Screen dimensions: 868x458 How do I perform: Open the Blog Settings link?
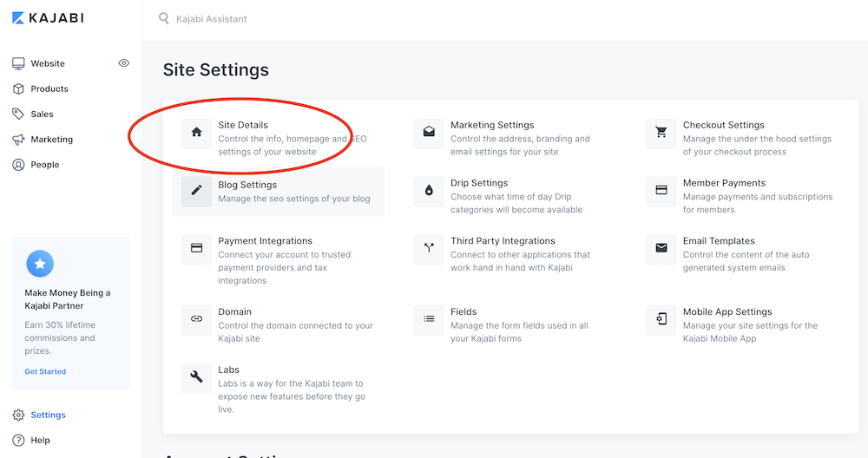(x=247, y=185)
